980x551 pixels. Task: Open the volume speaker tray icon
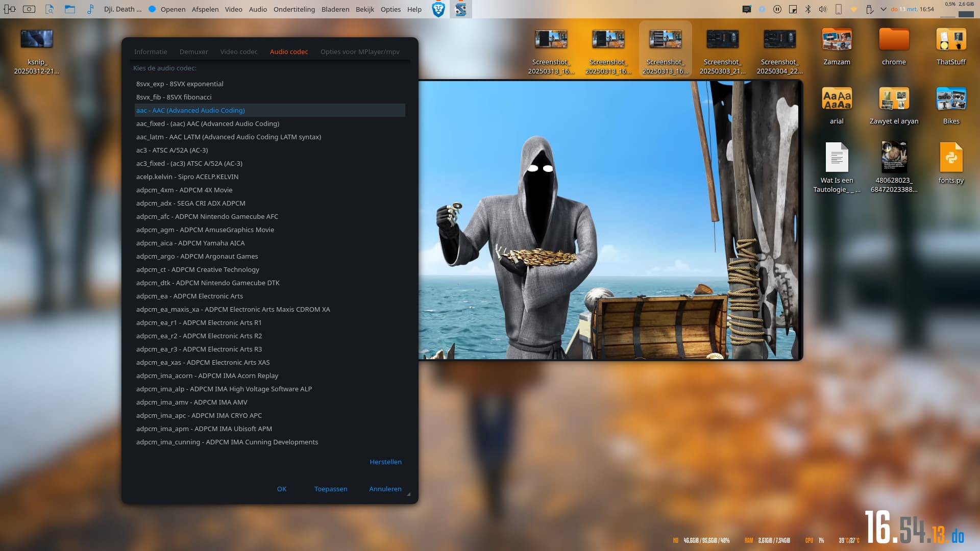pos(823,9)
